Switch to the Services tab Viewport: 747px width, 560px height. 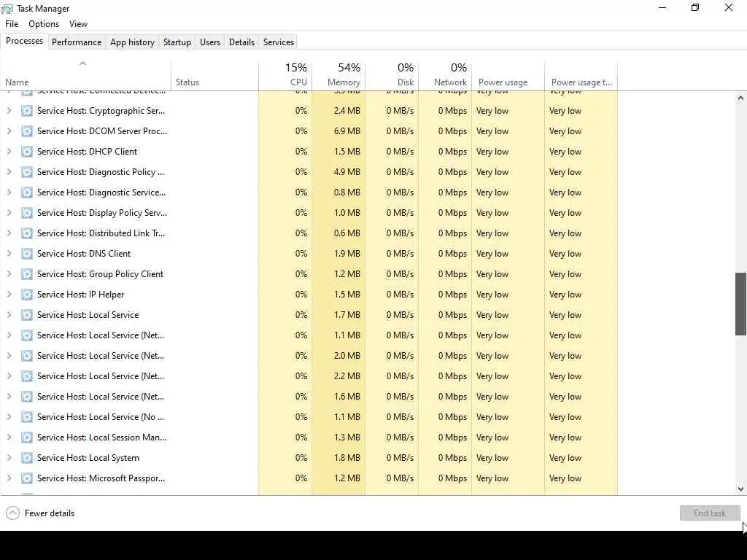pos(278,42)
